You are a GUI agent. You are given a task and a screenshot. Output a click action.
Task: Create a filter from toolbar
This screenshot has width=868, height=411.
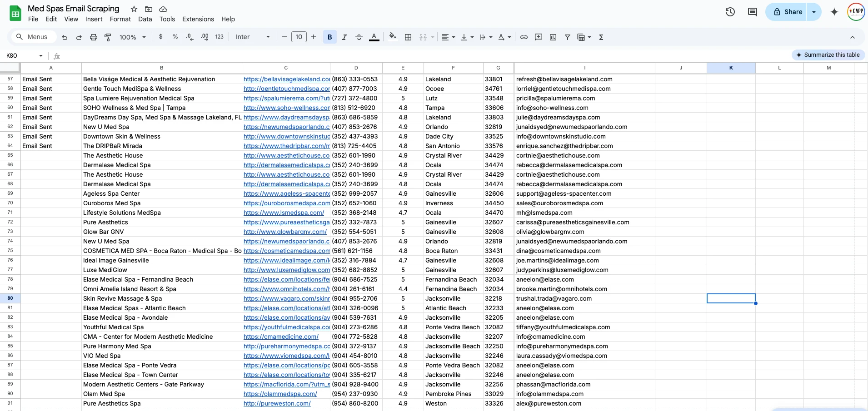pyautogui.click(x=568, y=37)
